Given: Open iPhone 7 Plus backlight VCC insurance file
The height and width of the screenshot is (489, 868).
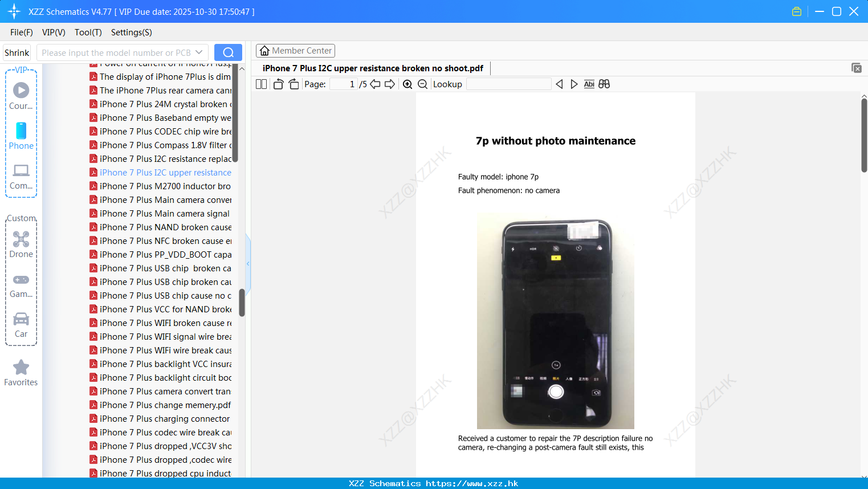Looking at the screenshot, I should 161,364.
